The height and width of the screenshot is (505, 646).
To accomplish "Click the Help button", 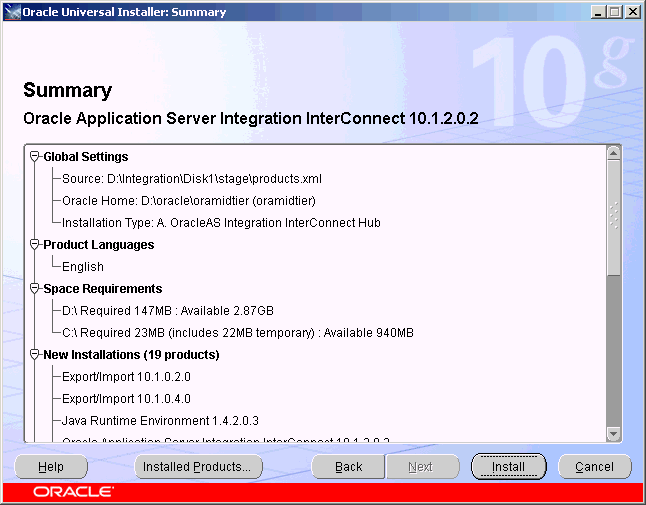I will pyautogui.click(x=51, y=467).
